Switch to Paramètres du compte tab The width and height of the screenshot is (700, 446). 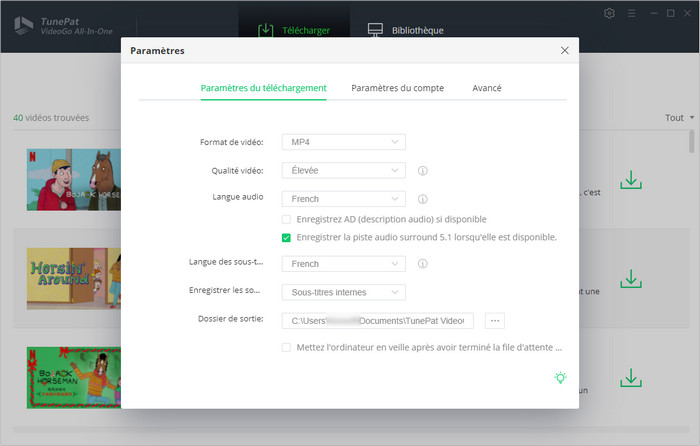(397, 88)
